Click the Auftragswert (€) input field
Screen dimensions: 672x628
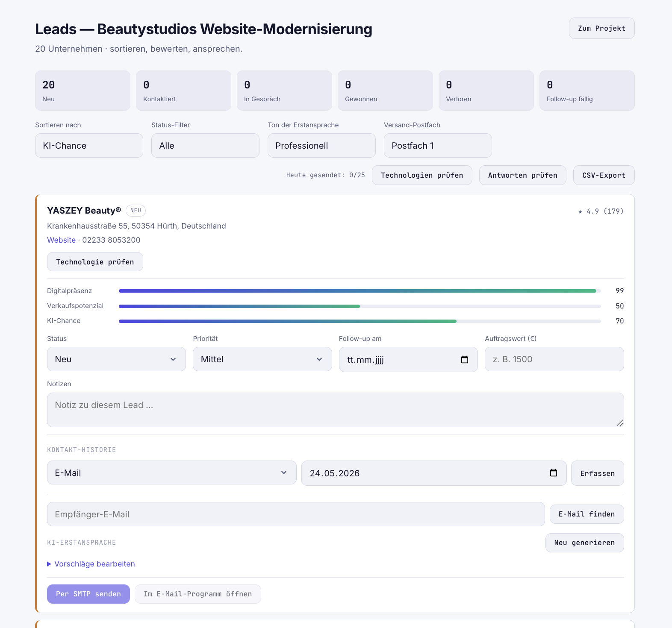(554, 359)
